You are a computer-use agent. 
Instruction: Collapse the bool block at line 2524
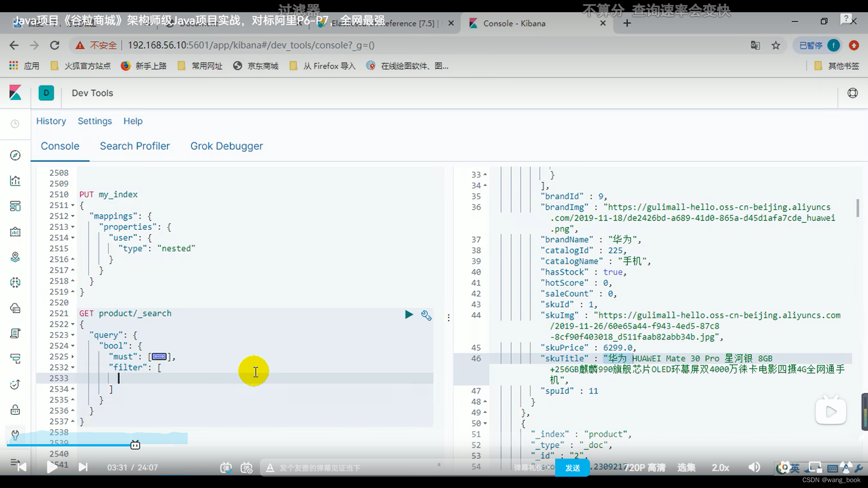[x=72, y=346]
